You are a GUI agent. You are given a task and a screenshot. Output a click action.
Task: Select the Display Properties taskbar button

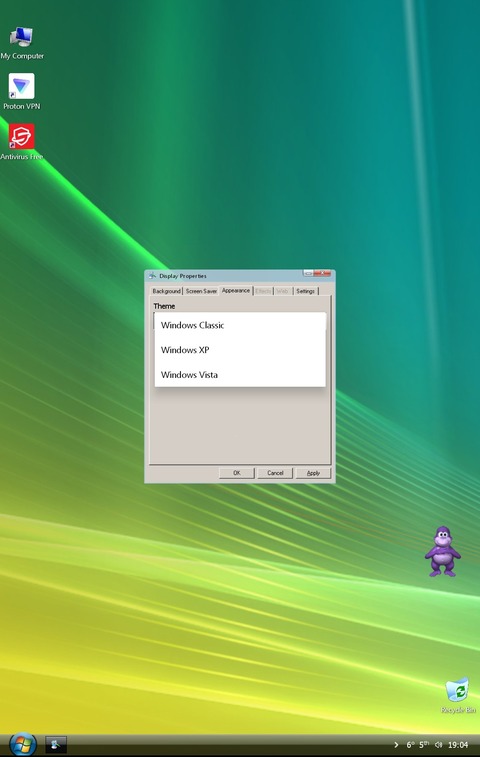tap(56, 745)
